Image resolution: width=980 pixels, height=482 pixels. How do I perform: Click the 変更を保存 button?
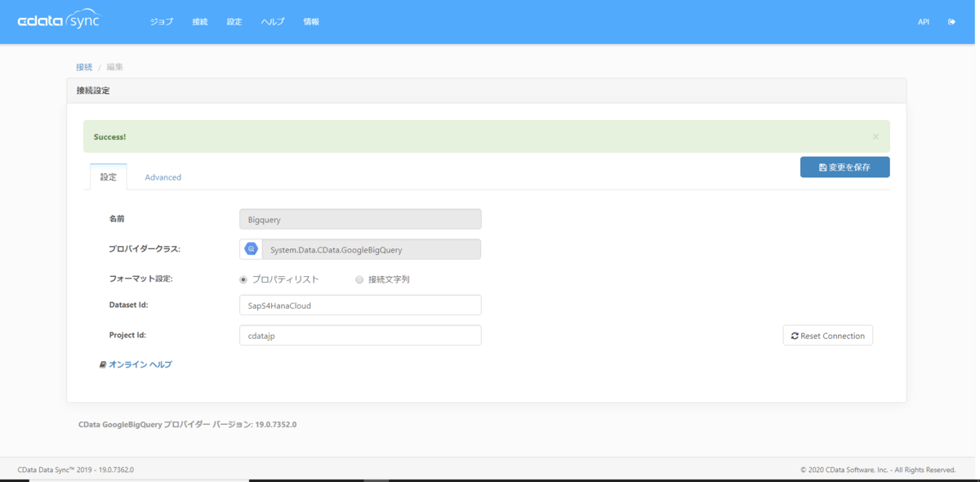pos(844,167)
